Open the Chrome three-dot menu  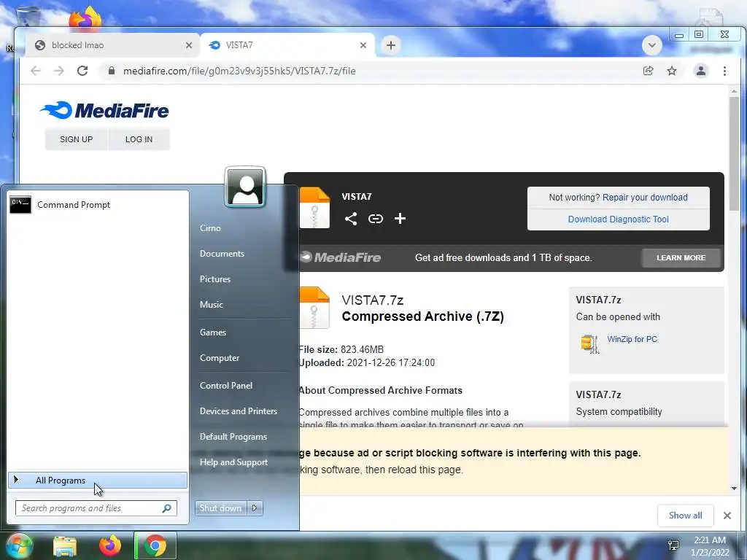(724, 71)
